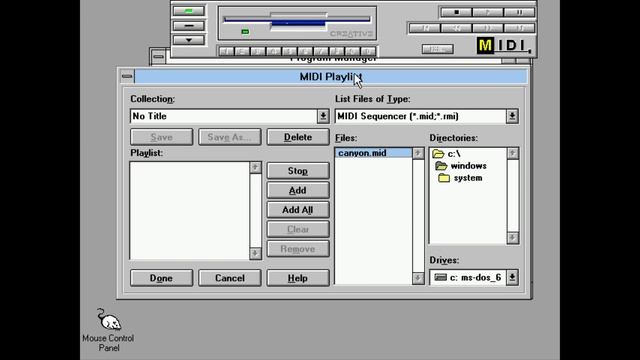Image resolution: width=640 pixels, height=360 pixels.
Task: Click the MIDI Sequencer file type field
Action: (x=420, y=116)
